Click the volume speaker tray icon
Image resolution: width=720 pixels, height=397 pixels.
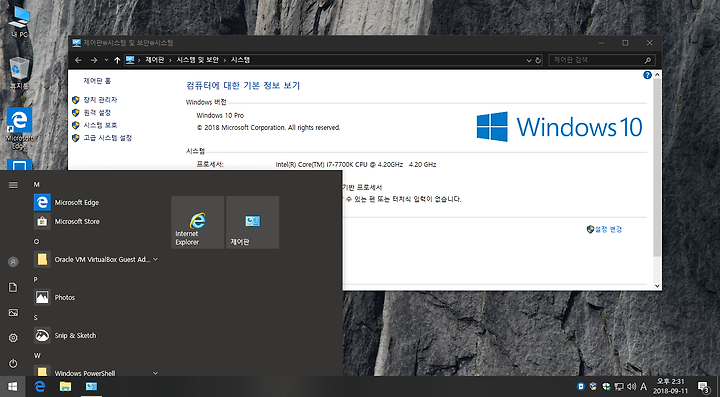click(x=631, y=386)
